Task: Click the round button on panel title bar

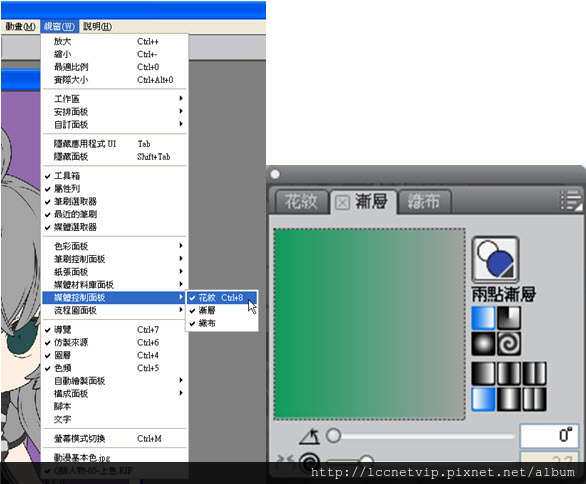Action: pos(275,174)
